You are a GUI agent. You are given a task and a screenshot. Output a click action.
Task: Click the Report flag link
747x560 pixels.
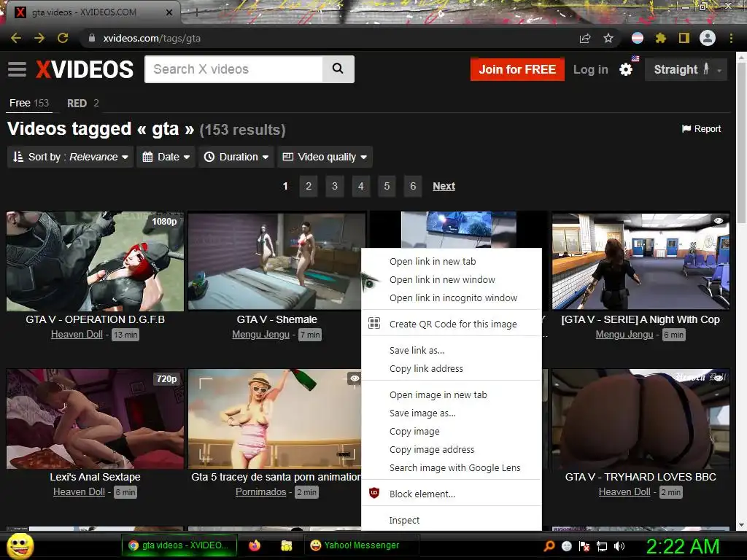coord(701,129)
